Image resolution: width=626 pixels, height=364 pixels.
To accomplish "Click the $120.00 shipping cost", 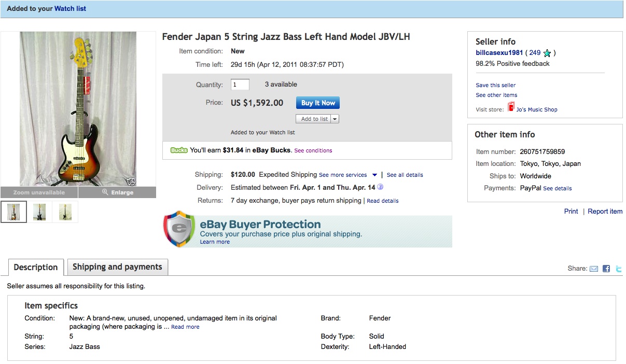I will 243,175.
